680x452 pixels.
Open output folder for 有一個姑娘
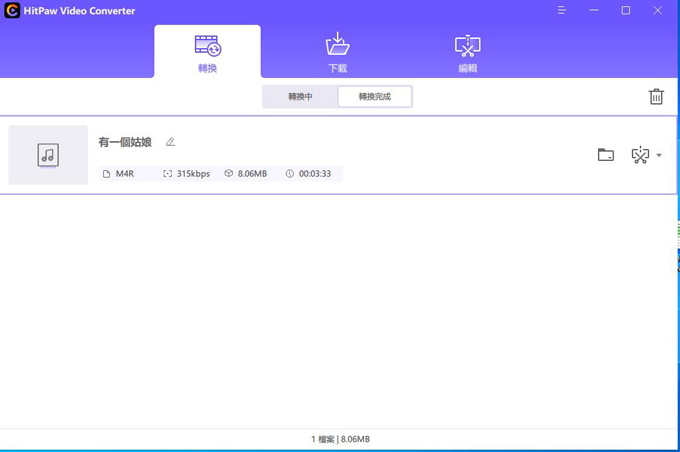(606, 155)
